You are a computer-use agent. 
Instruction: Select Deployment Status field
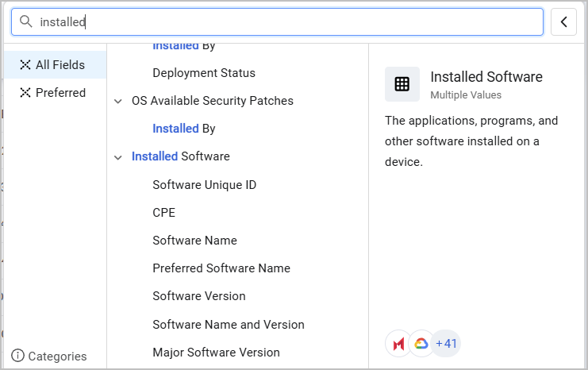(x=204, y=73)
